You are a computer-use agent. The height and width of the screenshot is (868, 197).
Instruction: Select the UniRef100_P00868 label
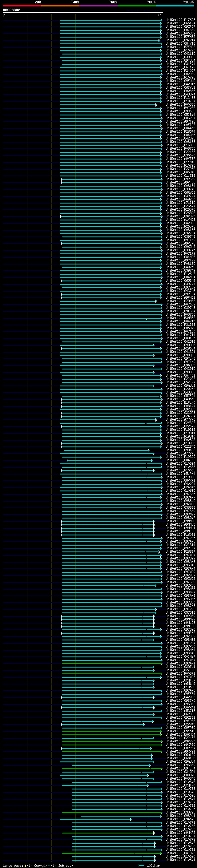[x=180, y=104]
